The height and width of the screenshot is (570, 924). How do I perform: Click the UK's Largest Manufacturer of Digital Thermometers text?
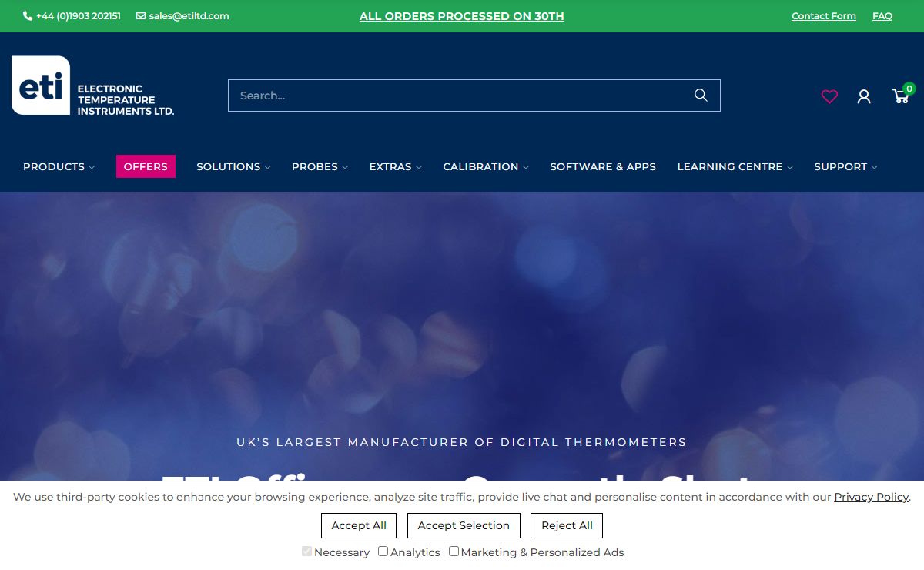461,442
